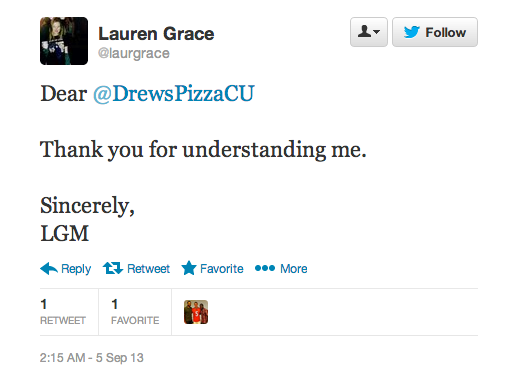The width and height of the screenshot is (518, 388).
Task: Click the Reply text link
Action: coord(76,269)
